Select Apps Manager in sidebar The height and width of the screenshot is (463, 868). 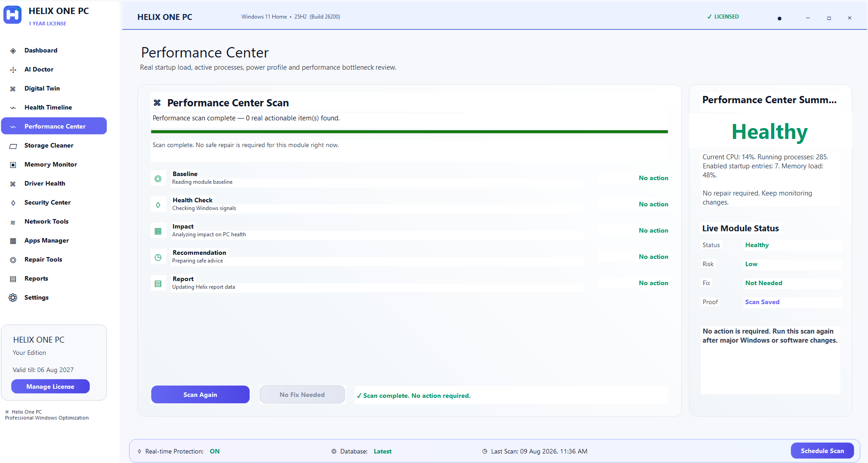point(54,240)
